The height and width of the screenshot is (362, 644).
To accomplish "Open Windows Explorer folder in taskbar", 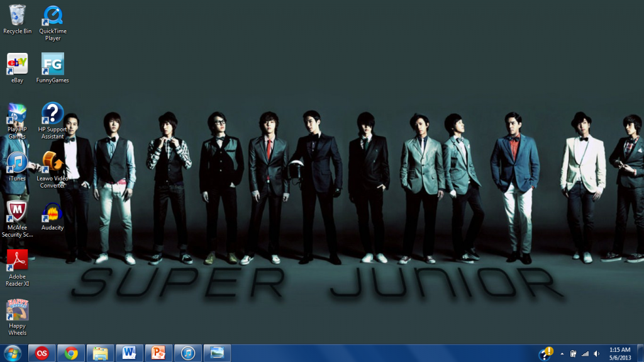I will tap(100, 353).
